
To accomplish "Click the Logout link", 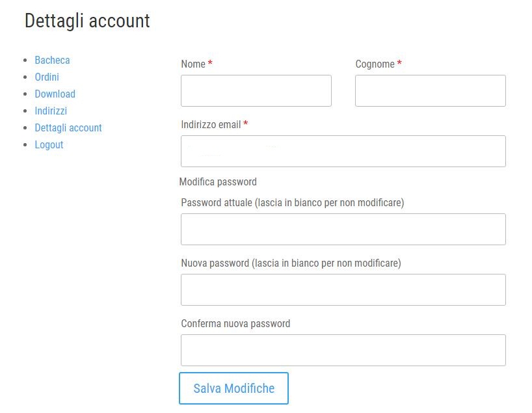I will pyautogui.click(x=49, y=145).
